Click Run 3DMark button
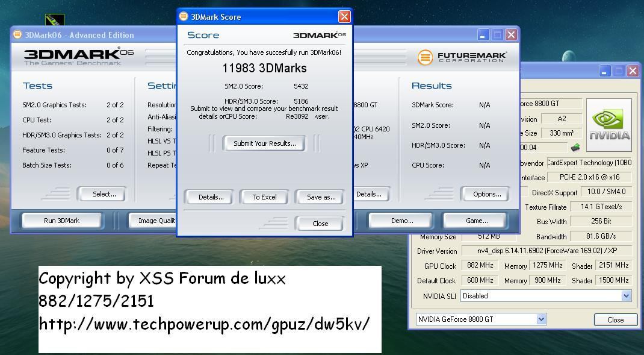The width and height of the screenshot is (644, 355). 61,221
